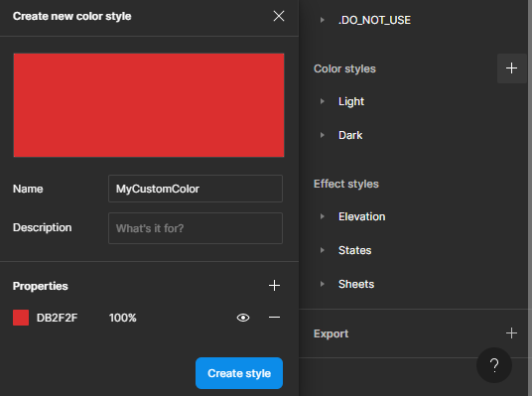Add a new property with Properties plus icon
Image resolution: width=532 pixels, height=396 pixels.
tap(274, 286)
